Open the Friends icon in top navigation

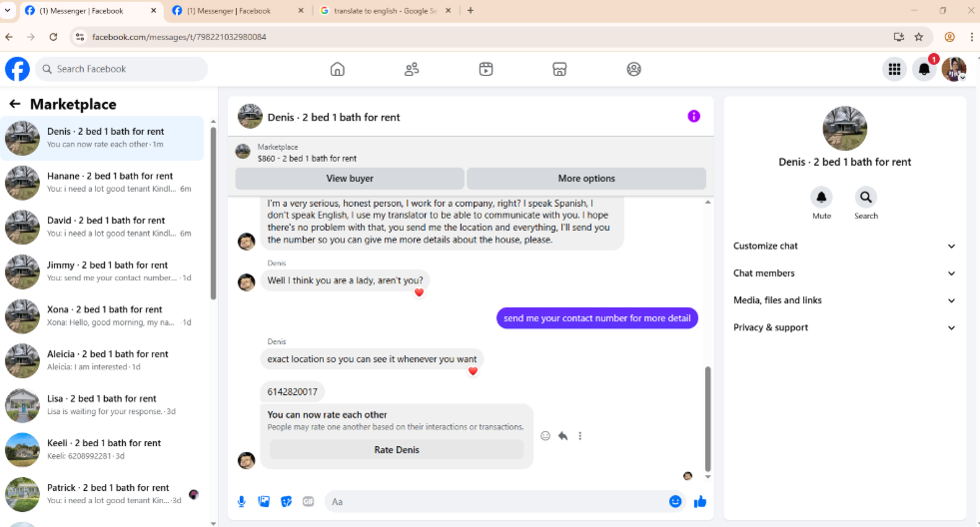[412, 69]
